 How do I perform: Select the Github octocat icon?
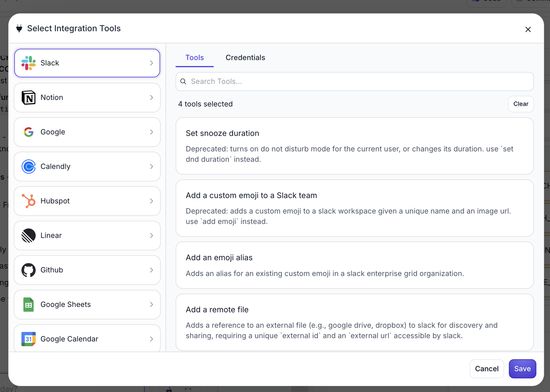[29, 270]
